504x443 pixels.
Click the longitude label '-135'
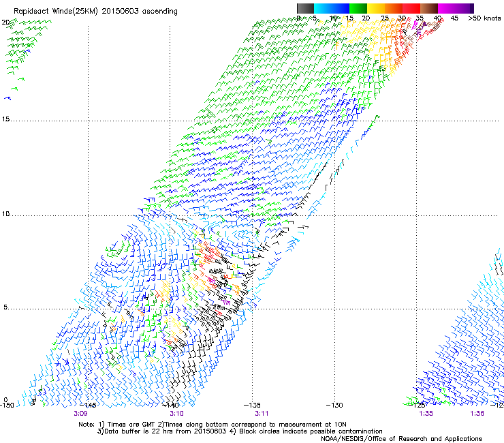(x=252, y=405)
